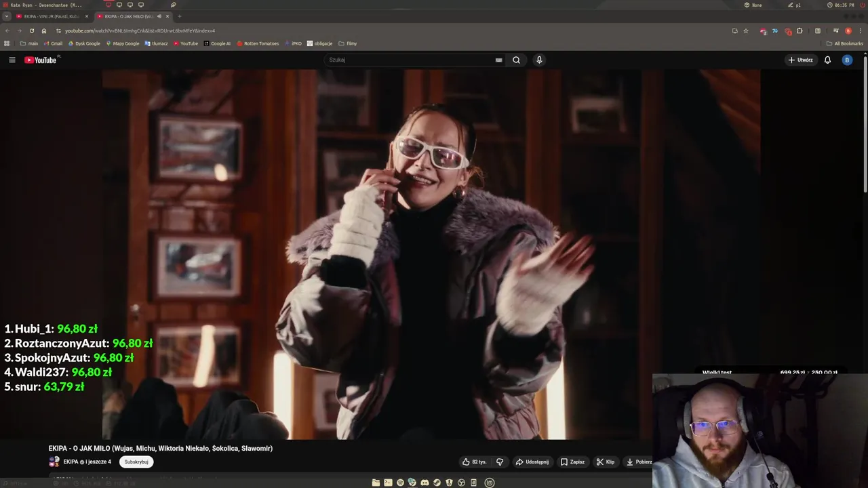Viewport: 868px width, 488px height.
Task: Open the browser three-dot menu
Action: (861, 30)
